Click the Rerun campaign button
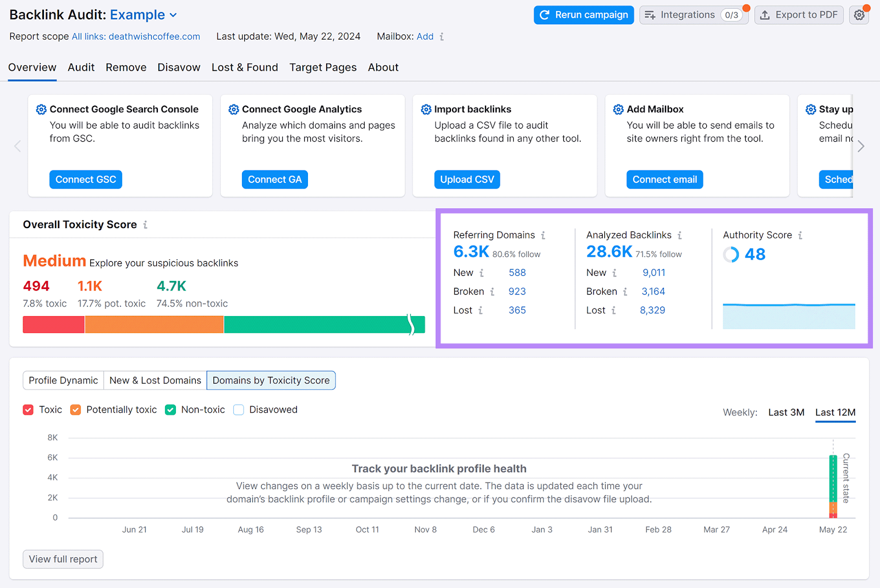This screenshot has height=588, width=880. (584, 15)
